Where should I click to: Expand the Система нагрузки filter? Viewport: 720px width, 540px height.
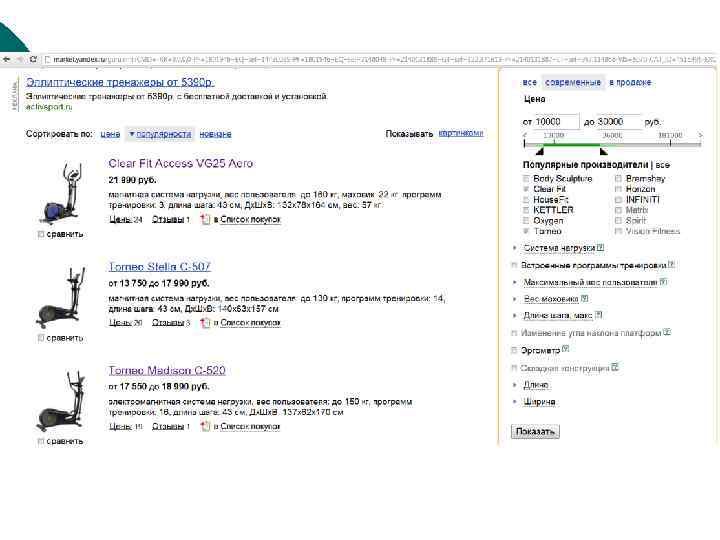(559, 248)
